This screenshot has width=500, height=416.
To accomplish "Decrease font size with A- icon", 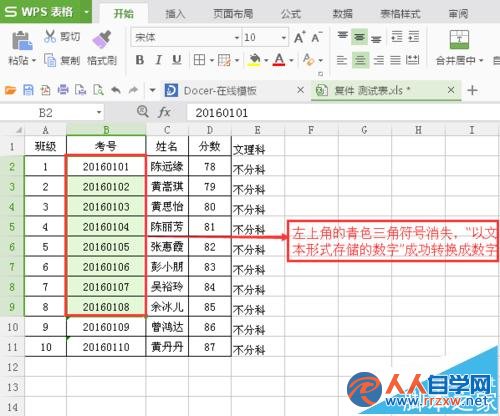I will [317, 37].
